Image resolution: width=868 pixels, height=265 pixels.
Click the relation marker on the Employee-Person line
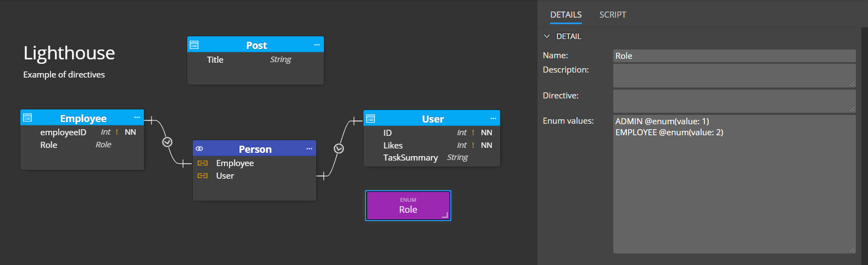[x=167, y=142]
